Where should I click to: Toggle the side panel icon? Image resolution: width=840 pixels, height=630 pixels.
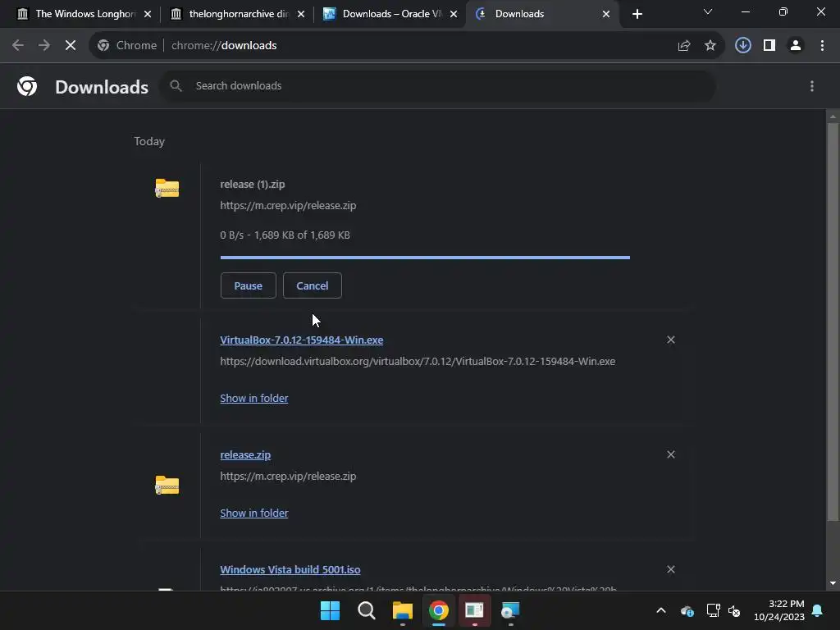pos(769,46)
